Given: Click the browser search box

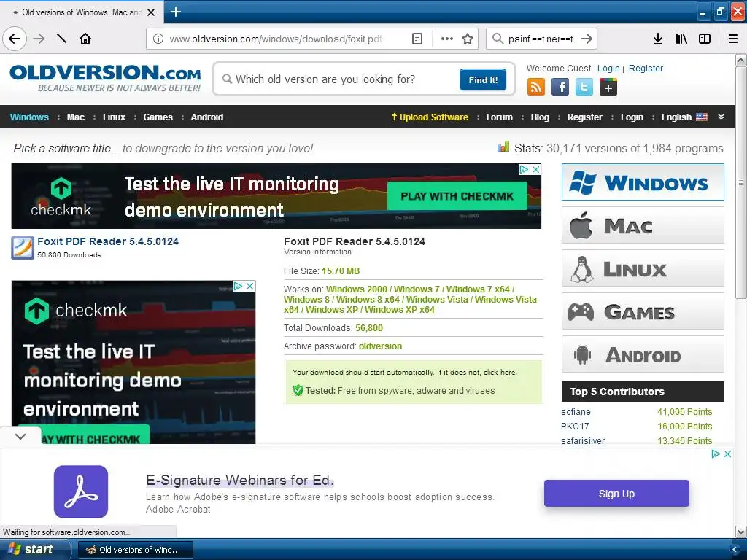Looking at the screenshot, I should point(541,39).
